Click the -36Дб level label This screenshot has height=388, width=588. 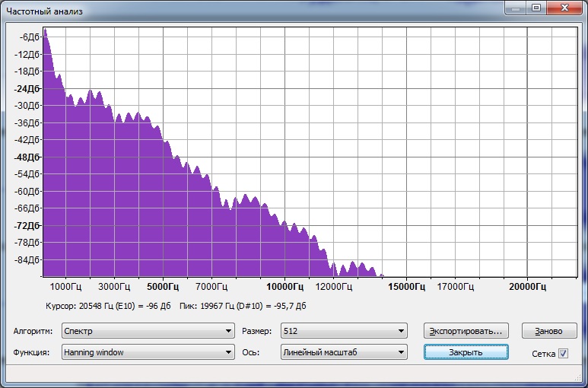click(x=27, y=123)
